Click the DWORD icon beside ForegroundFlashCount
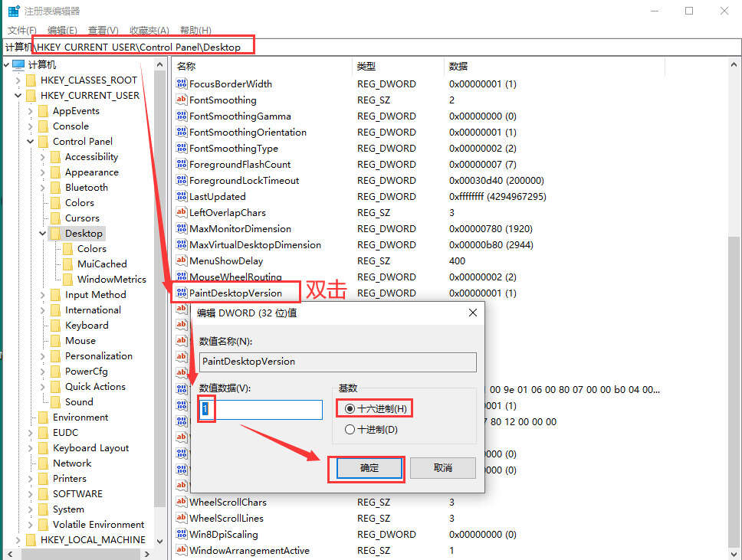742x560 pixels. coord(181,164)
